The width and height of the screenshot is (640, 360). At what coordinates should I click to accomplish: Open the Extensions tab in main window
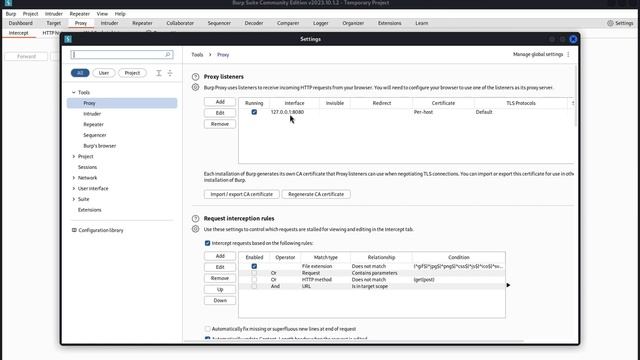389,23
